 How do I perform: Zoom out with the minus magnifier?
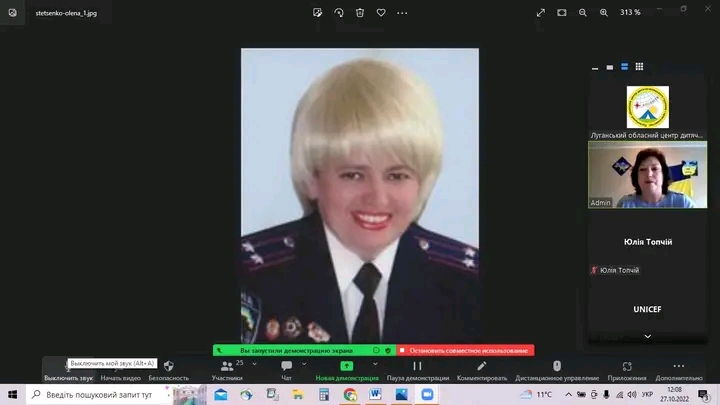(583, 13)
